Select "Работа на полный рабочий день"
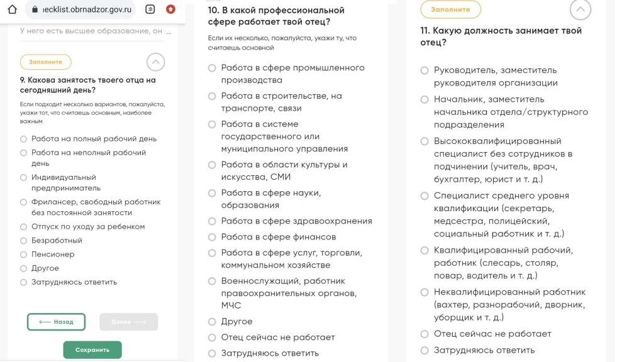This screenshot has height=362, width=644. 24,139
